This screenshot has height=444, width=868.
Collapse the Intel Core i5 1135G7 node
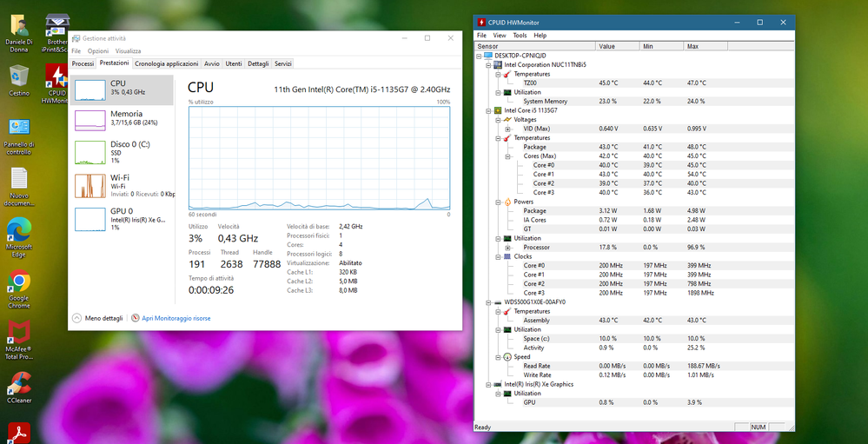[x=488, y=110]
